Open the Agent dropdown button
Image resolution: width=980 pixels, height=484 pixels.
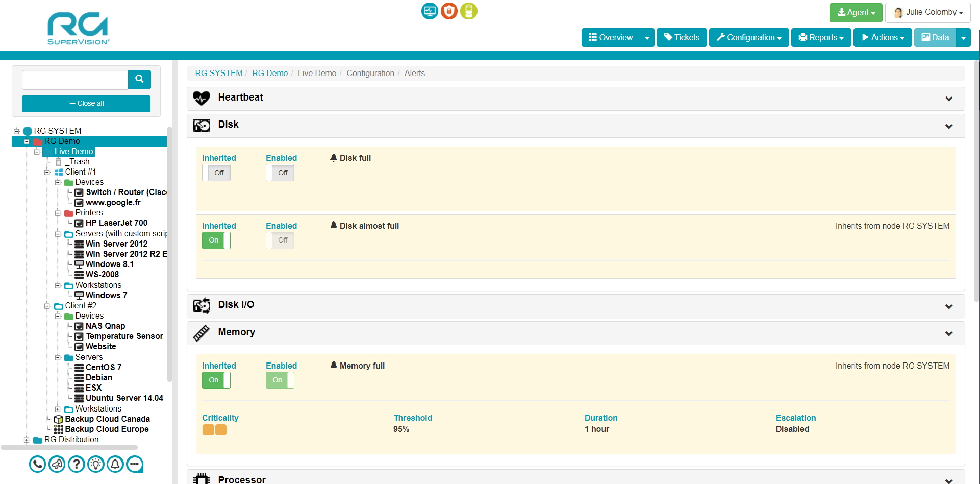pyautogui.click(x=856, y=12)
